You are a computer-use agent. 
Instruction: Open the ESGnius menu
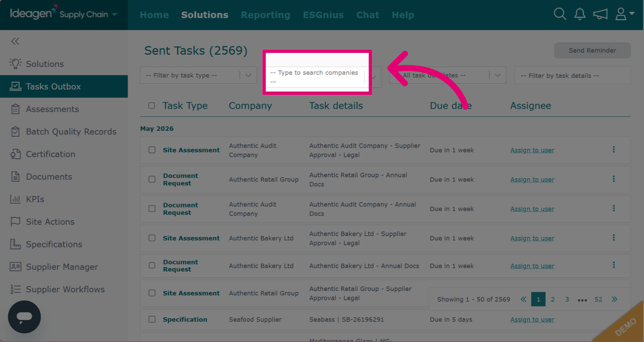coord(323,15)
